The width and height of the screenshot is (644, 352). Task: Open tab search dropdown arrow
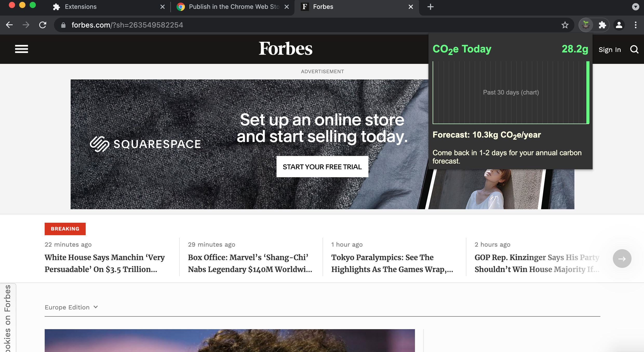[635, 7]
